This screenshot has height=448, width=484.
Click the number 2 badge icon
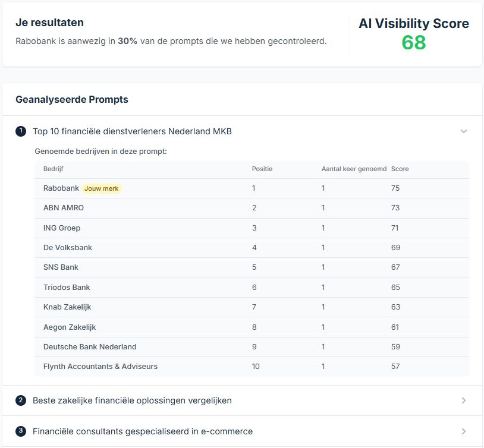(x=21, y=400)
